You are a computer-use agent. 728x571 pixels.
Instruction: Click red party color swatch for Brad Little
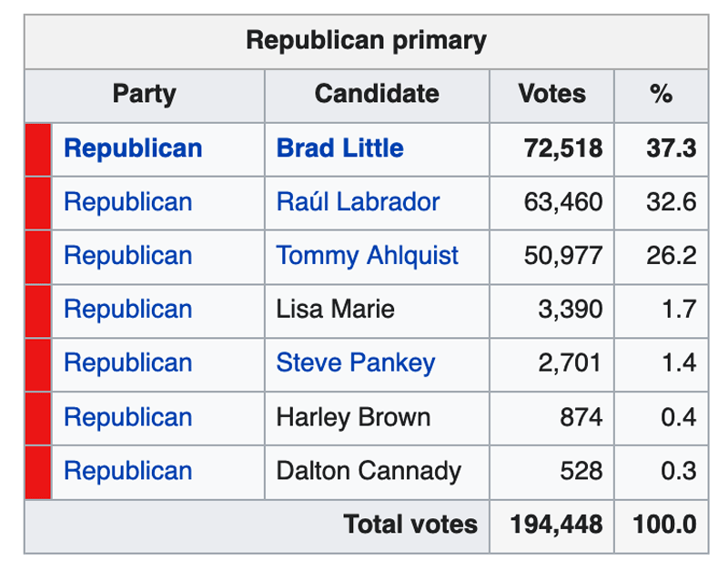click(38, 148)
